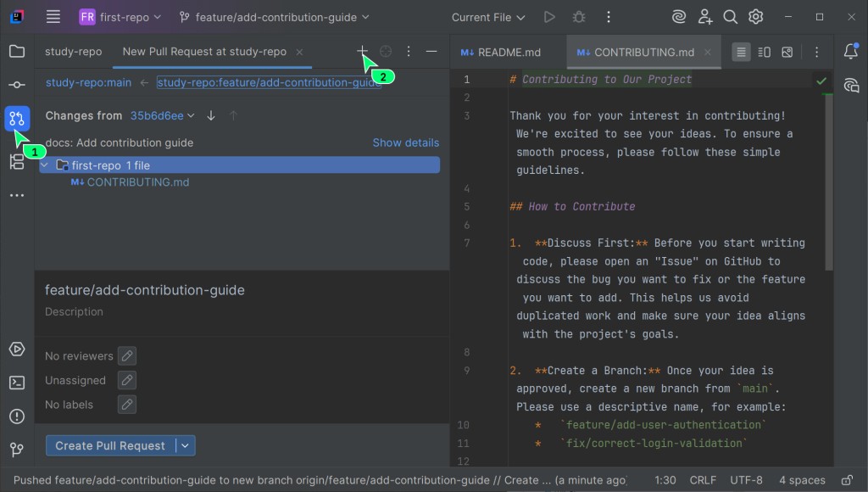Open Create Pull Request dropdown arrow
Screen dimensions: 868x492
point(186,445)
